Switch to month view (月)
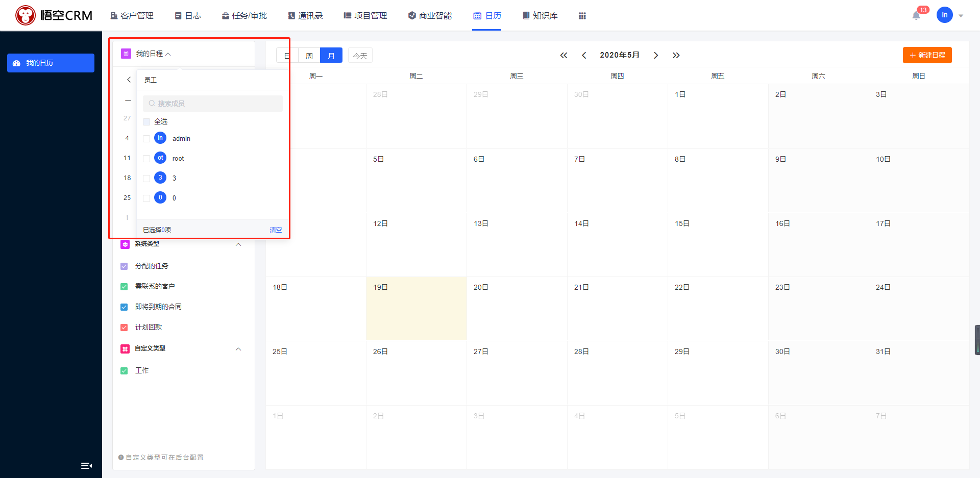 pyautogui.click(x=331, y=55)
